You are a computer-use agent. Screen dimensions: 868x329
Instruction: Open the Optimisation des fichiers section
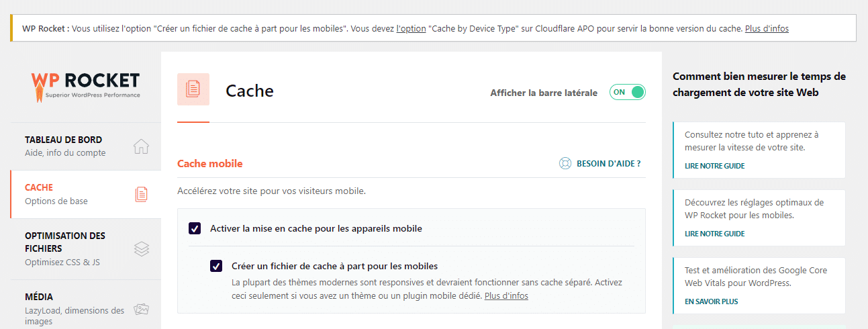tap(65, 242)
